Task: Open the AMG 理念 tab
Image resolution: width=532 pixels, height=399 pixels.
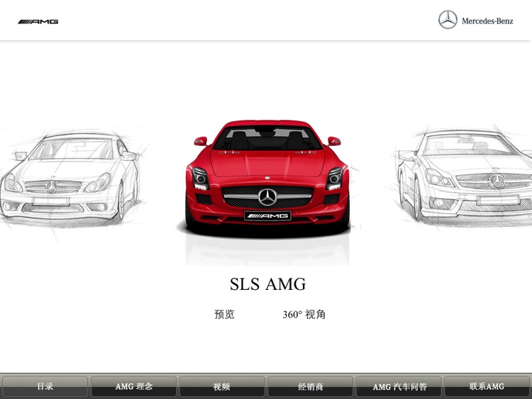Action: tap(133, 386)
